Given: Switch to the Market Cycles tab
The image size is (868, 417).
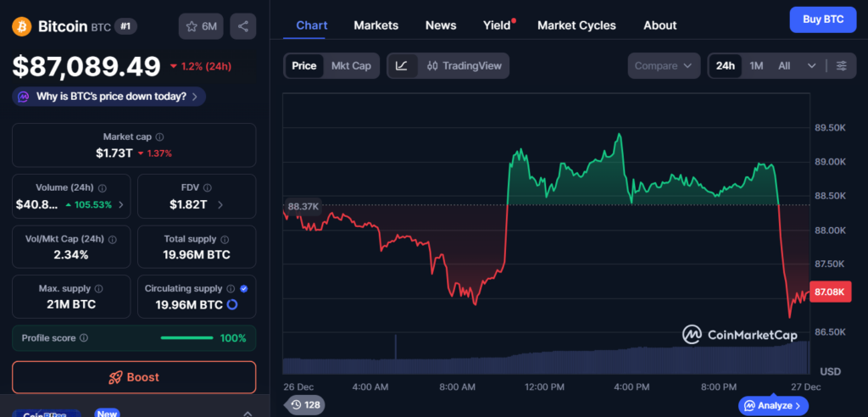Looking at the screenshot, I should [x=576, y=25].
